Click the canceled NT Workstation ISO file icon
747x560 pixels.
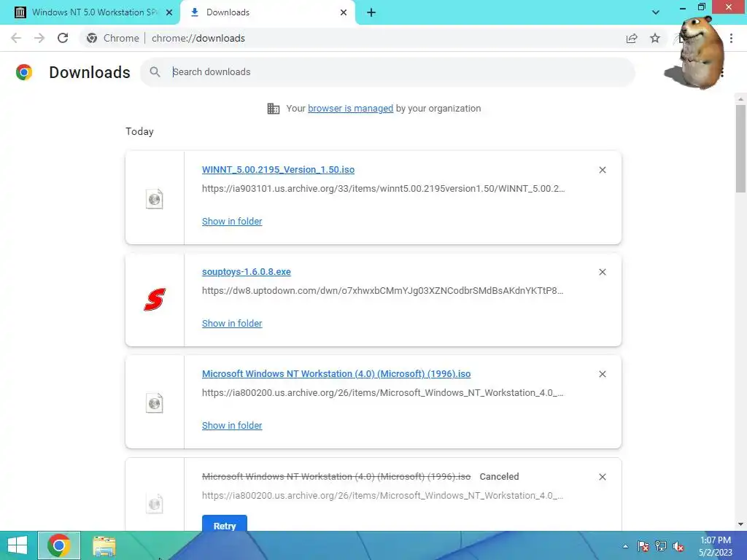click(155, 504)
